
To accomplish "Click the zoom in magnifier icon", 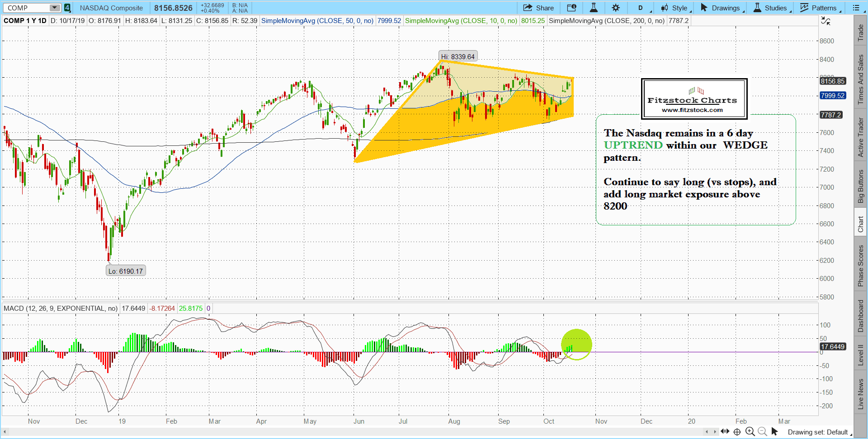I will 750,432.
